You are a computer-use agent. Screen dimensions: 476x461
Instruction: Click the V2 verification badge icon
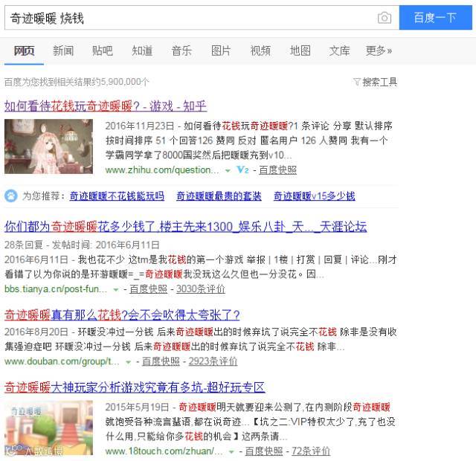(x=242, y=170)
